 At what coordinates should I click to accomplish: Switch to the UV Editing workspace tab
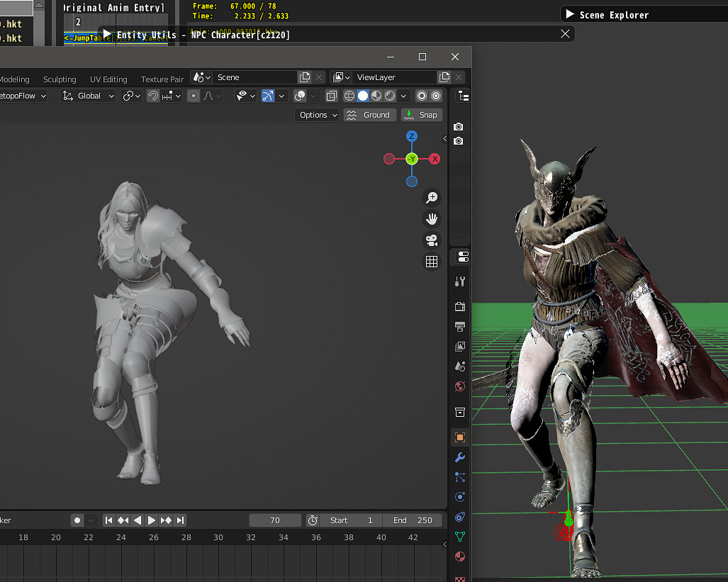[x=108, y=79]
